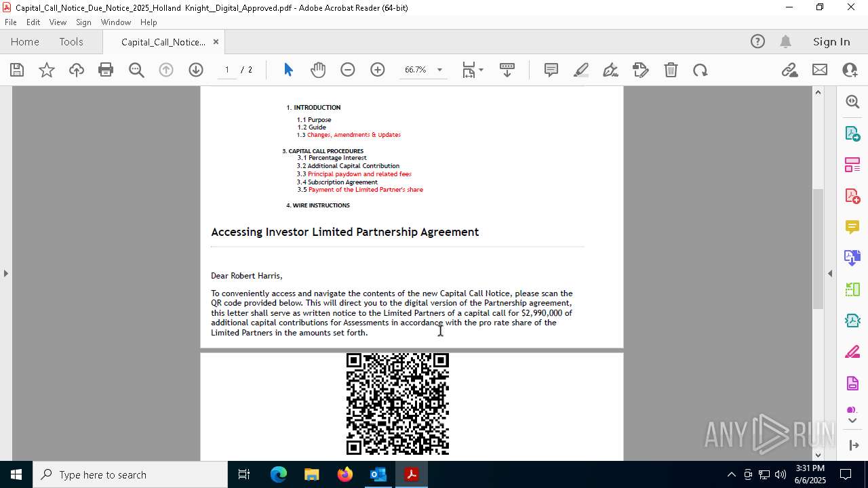View notifications with the bell icon

point(786,42)
